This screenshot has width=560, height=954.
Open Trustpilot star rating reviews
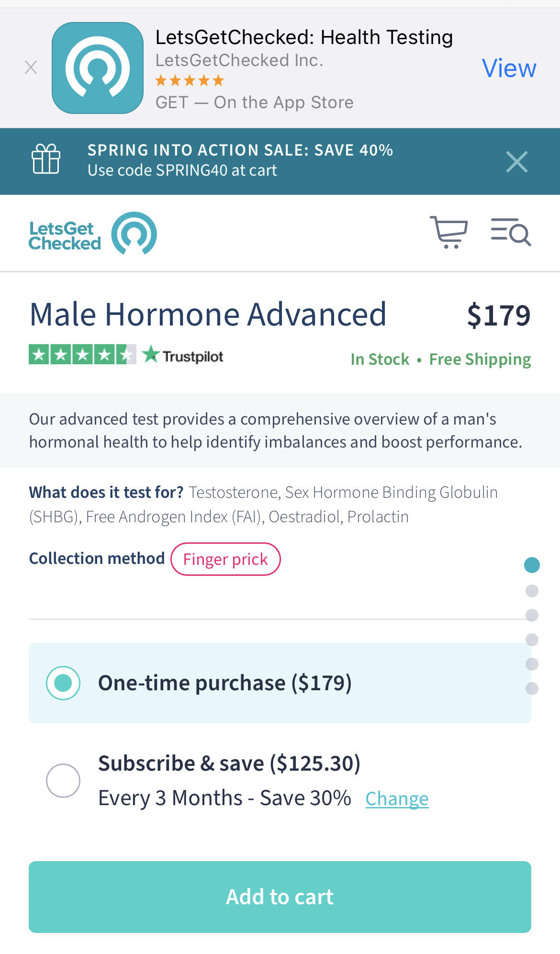tap(82, 355)
